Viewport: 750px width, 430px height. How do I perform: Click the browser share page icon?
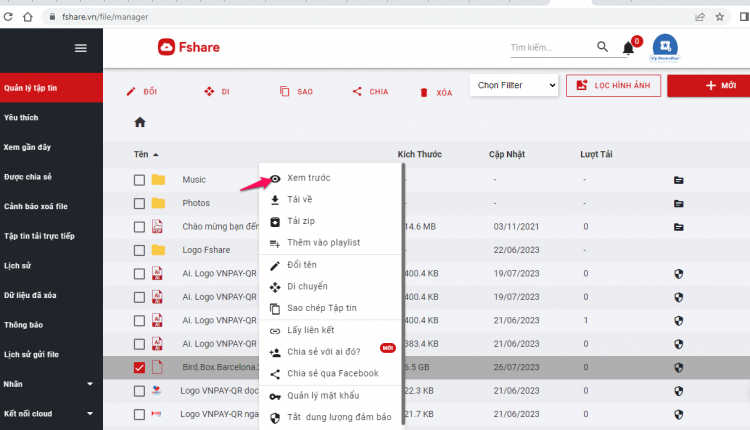click(x=700, y=17)
